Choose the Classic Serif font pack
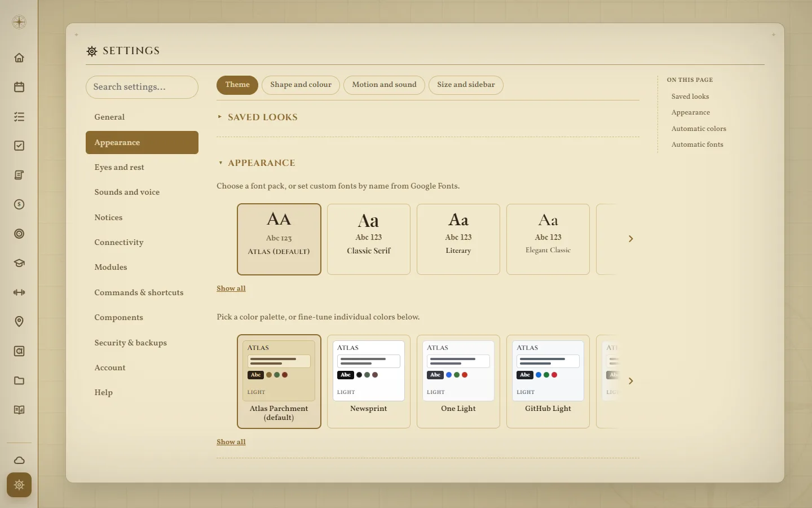This screenshot has height=508, width=812. coord(369,239)
